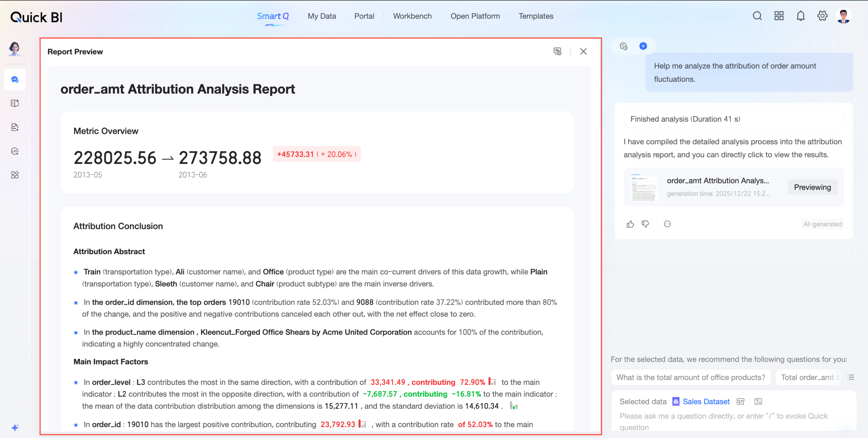Click the thumbs down feedback icon
The height and width of the screenshot is (438, 868).
click(645, 224)
